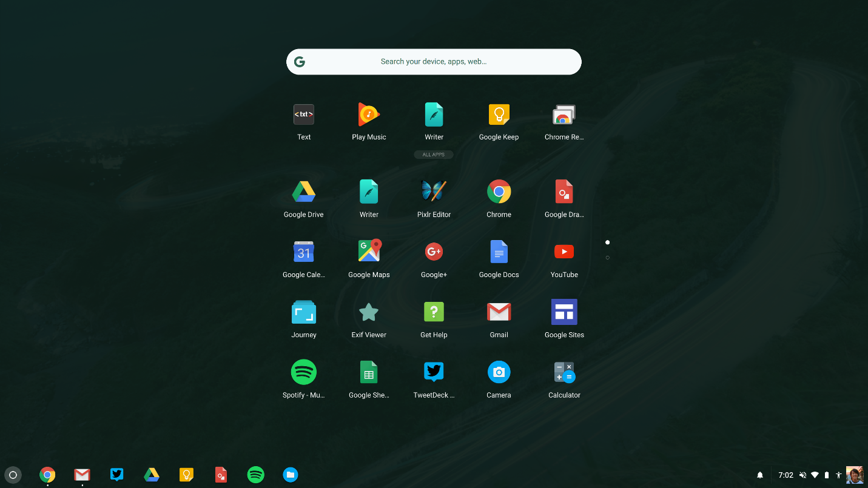Select the first app page indicator dot
The height and width of the screenshot is (488, 868).
pos(607,242)
